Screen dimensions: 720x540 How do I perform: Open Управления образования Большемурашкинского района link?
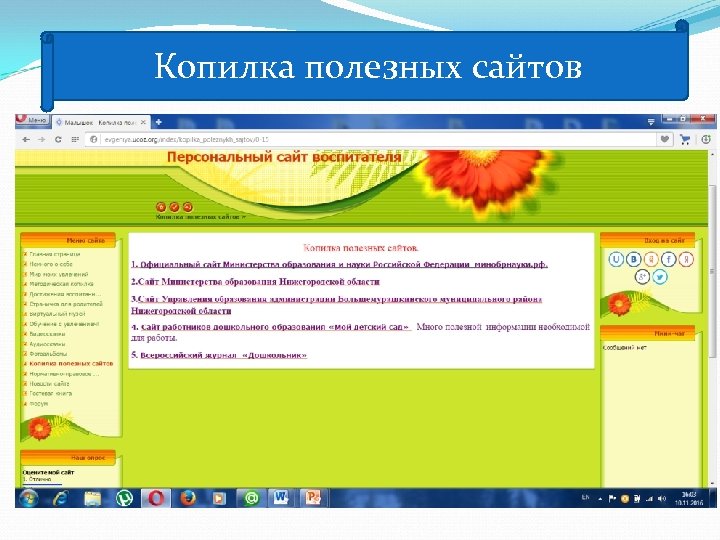[336, 305]
